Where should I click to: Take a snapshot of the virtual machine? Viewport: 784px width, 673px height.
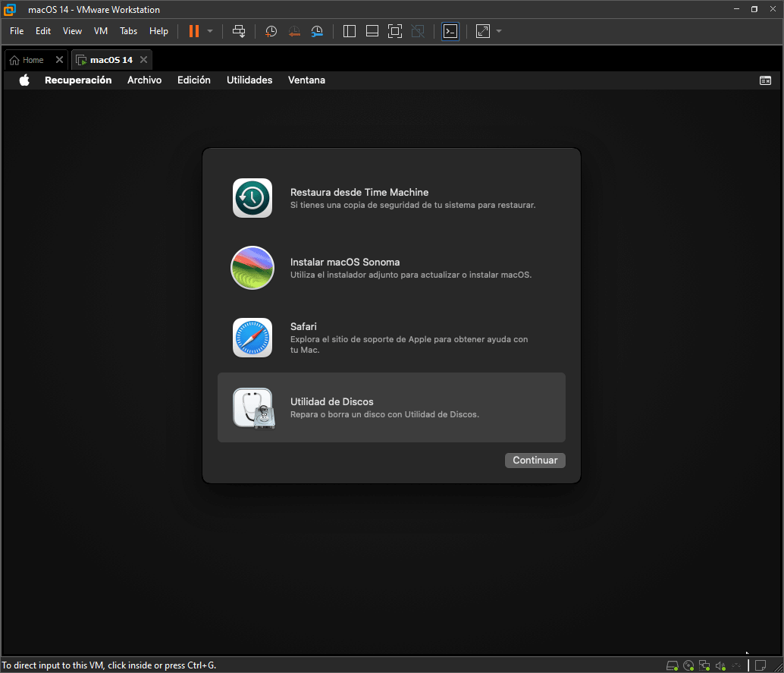click(x=271, y=32)
